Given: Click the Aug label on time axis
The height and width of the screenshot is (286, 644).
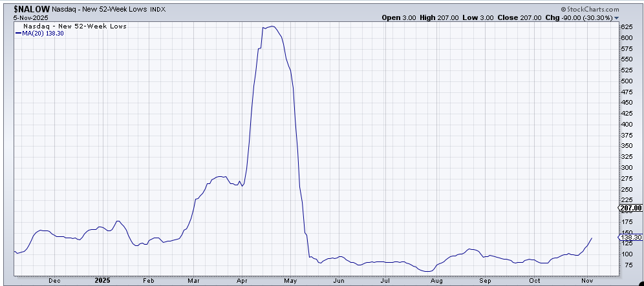Looking at the screenshot, I should pyautogui.click(x=436, y=280).
